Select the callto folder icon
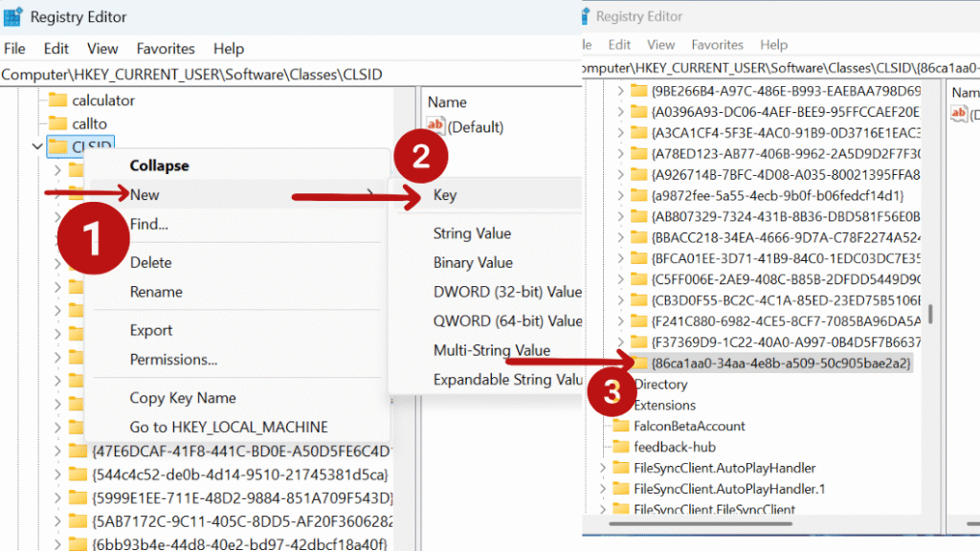The width and height of the screenshot is (980, 551). click(x=57, y=123)
